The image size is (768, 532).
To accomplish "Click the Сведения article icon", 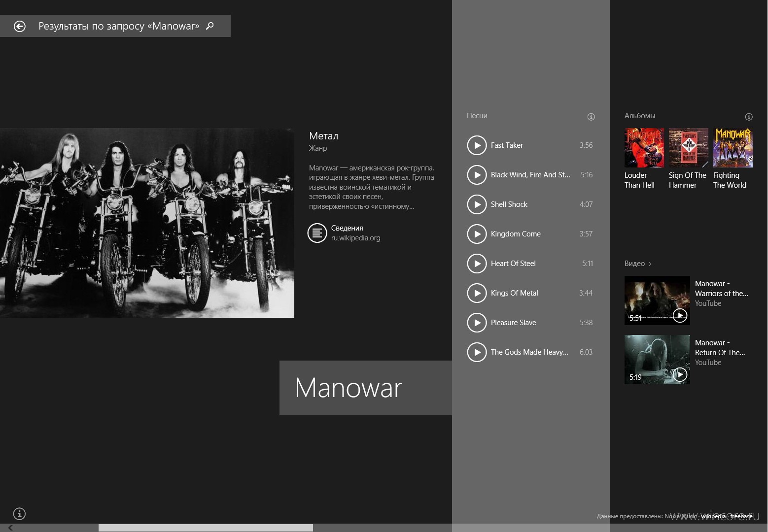I will click(x=317, y=233).
